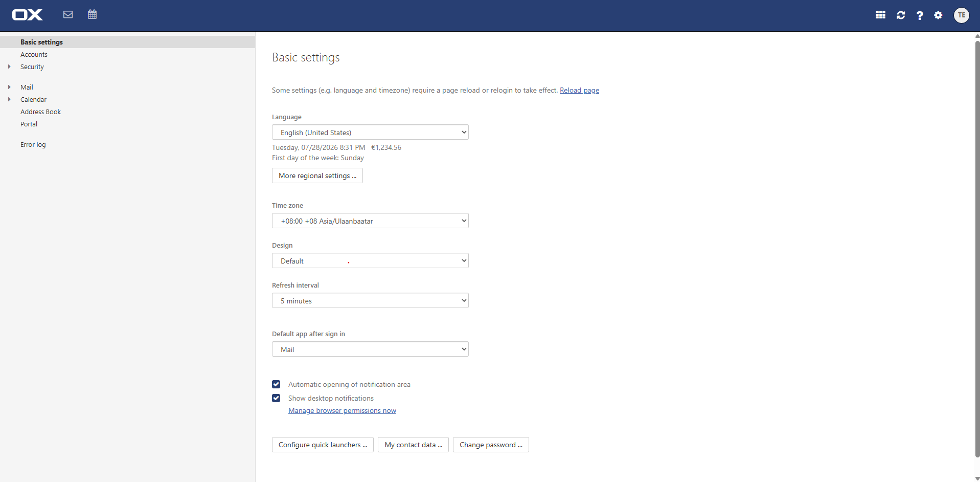Click the Basic settings page heading
This screenshot has height=482, width=980.
tap(306, 57)
